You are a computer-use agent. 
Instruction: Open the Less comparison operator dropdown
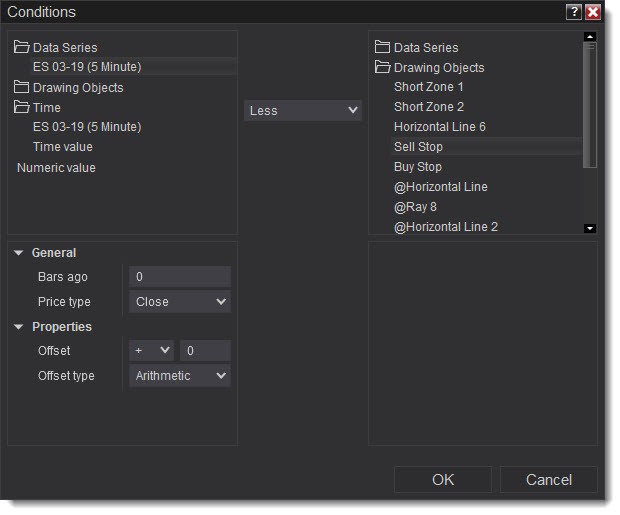point(302,111)
